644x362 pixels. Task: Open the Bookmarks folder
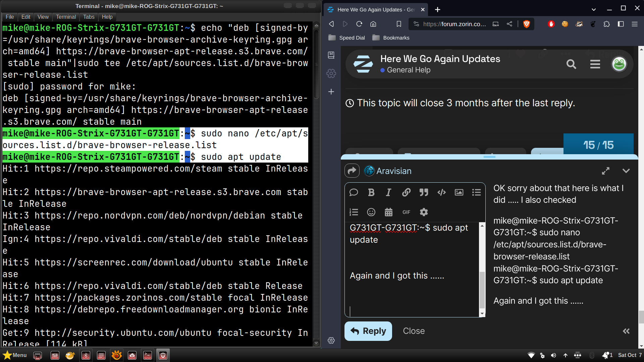coord(391,38)
